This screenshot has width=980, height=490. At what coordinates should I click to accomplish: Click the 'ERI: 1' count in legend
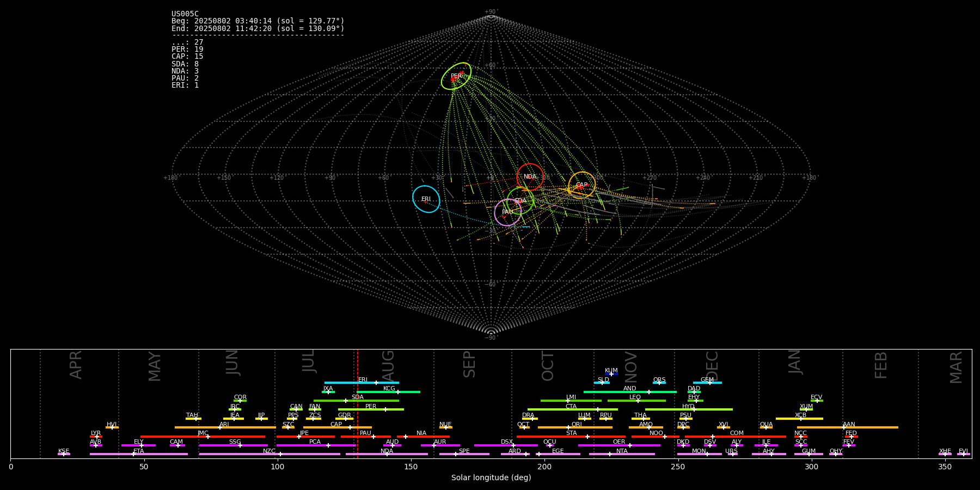click(185, 85)
